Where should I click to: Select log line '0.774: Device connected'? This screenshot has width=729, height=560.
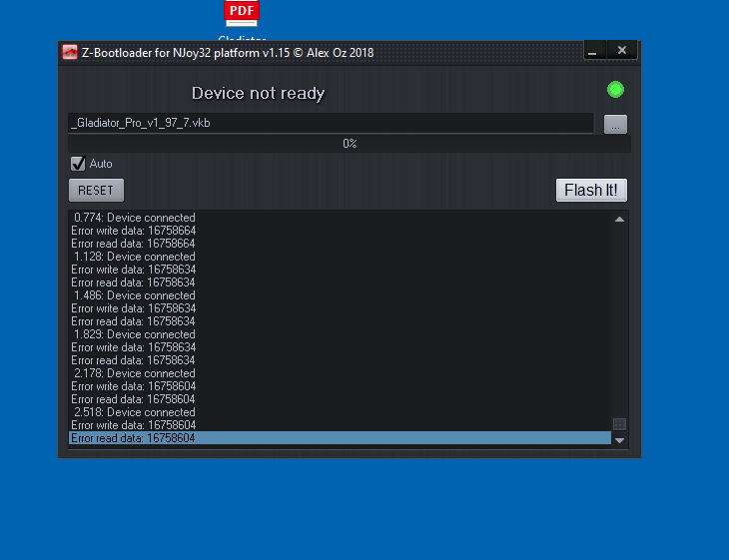(x=340, y=218)
